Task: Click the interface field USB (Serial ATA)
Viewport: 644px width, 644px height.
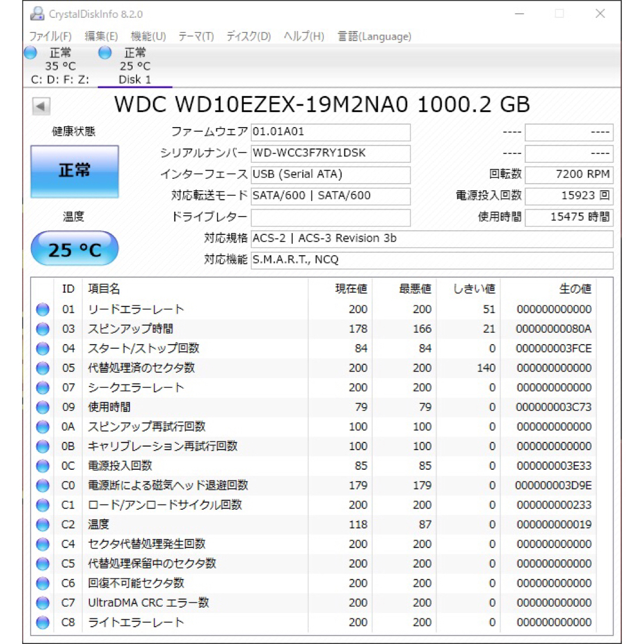Action: tap(330, 175)
